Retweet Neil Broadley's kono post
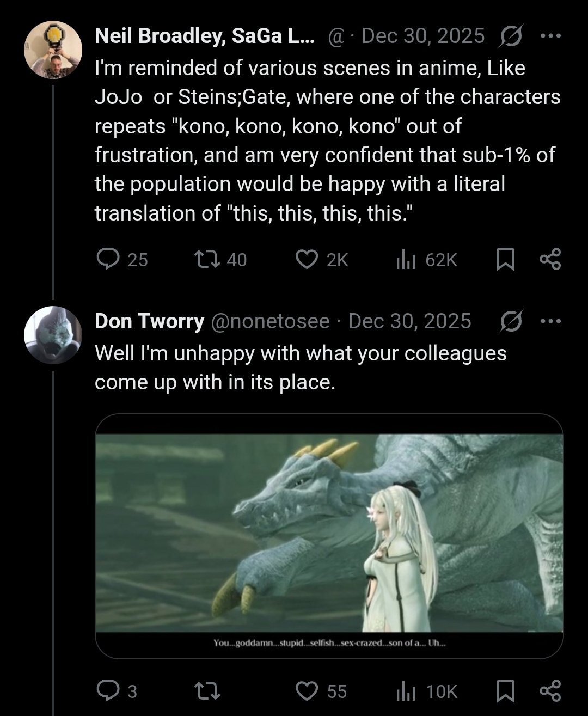Screen dimensions: 588x716 (x=207, y=260)
